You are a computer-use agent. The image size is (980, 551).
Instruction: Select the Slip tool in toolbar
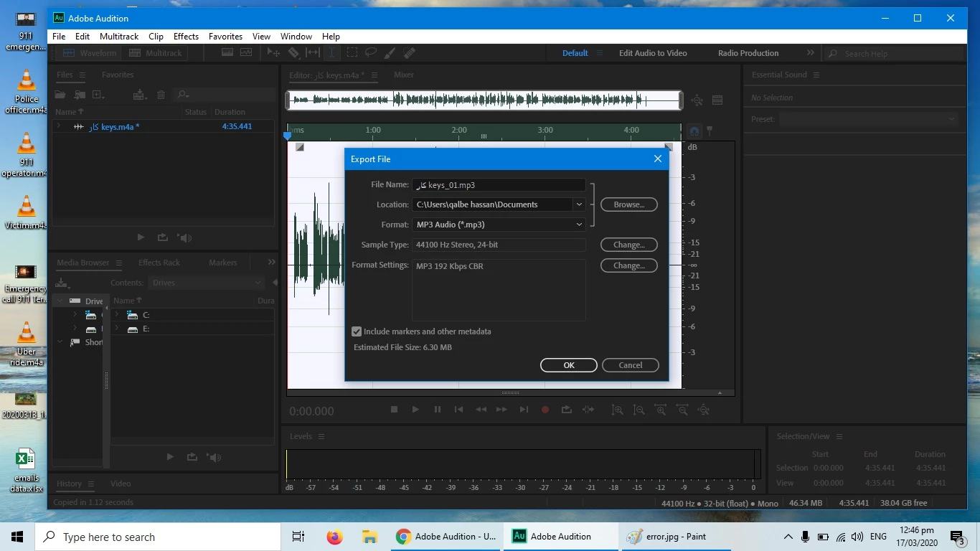313,52
